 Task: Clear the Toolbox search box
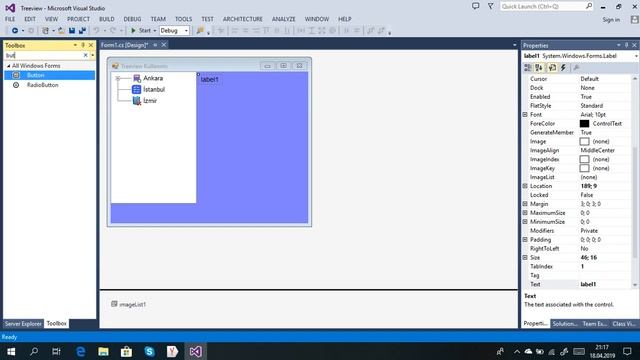tap(85, 55)
